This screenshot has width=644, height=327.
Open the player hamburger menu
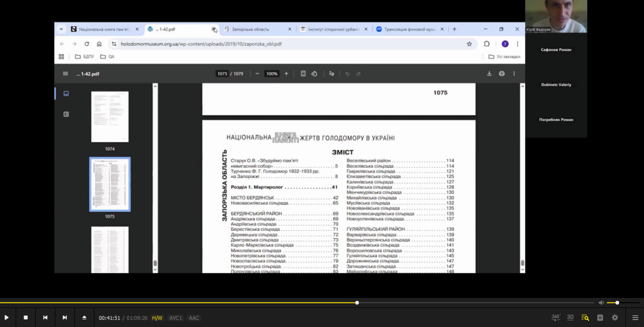click(x=635, y=317)
